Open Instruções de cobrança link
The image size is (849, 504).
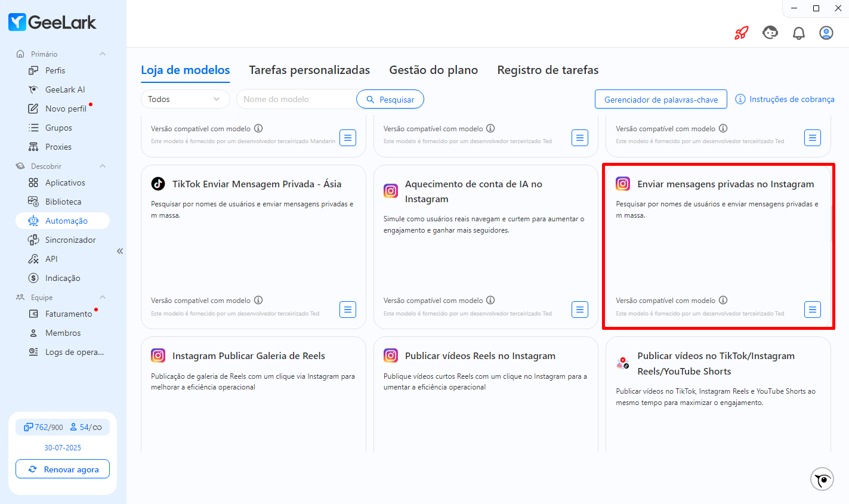pyautogui.click(x=792, y=99)
